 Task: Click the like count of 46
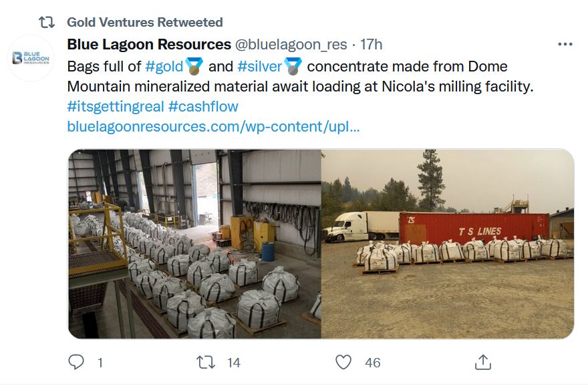coord(372,363)
